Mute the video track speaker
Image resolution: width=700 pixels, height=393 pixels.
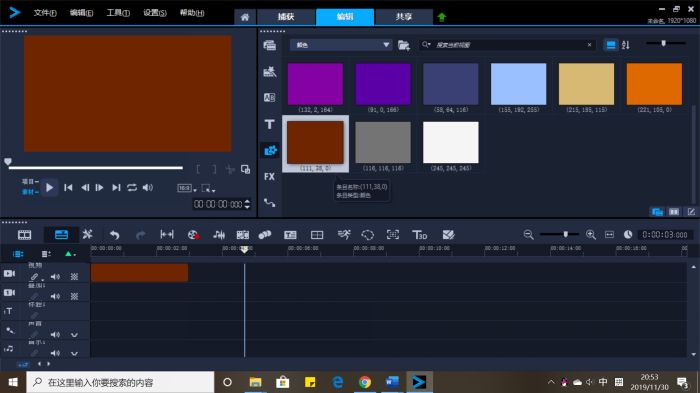point(55,277)
